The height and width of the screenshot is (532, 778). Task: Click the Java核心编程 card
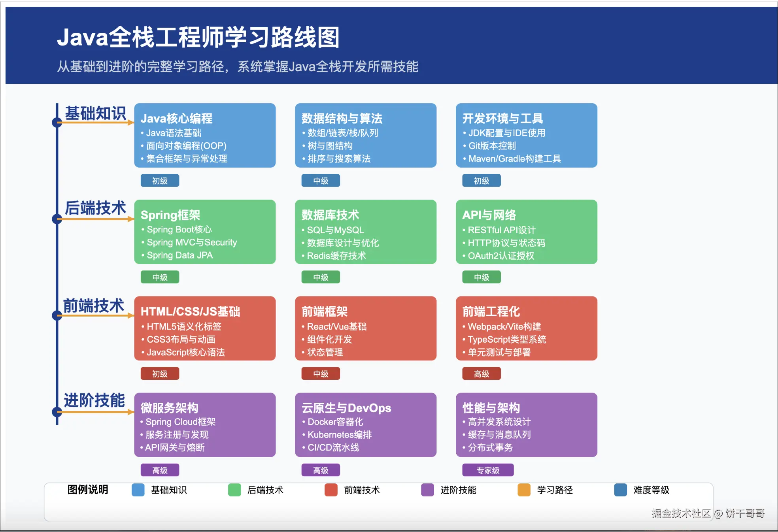205,136
